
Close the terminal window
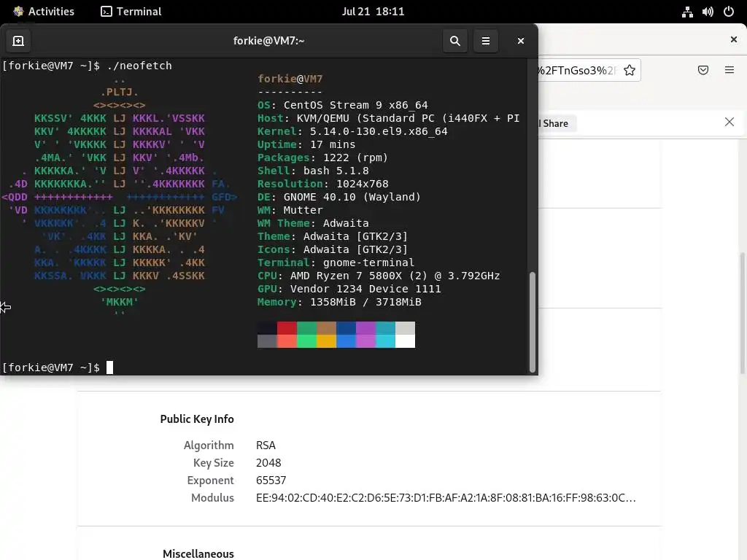pos(521,41)
